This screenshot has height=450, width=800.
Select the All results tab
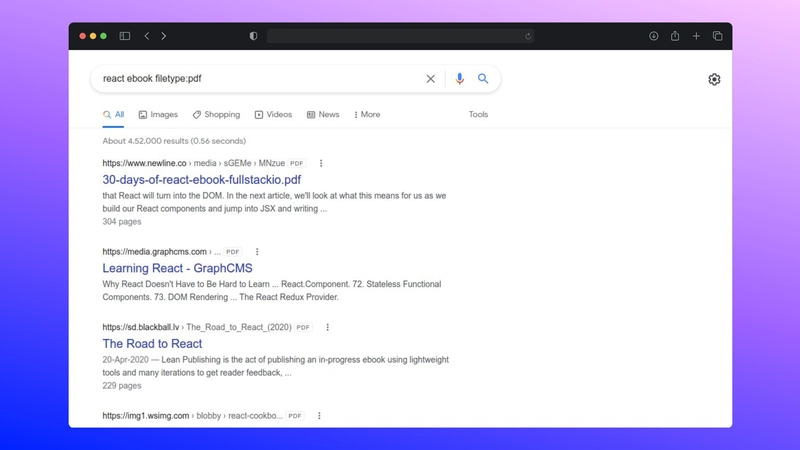click(x=113, y=115)
